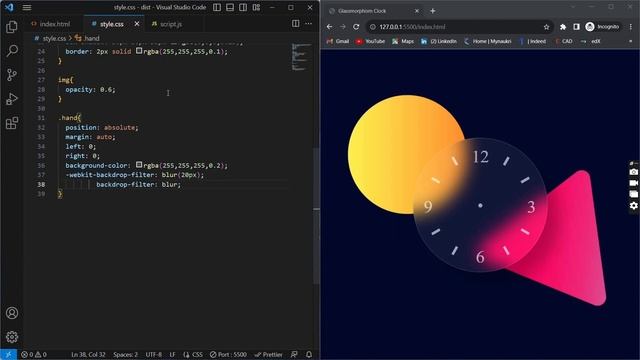Screen dimensions: 640x360
Task: Click the 'backdrop-filter: blur;' line
Action: pos(138,184)
